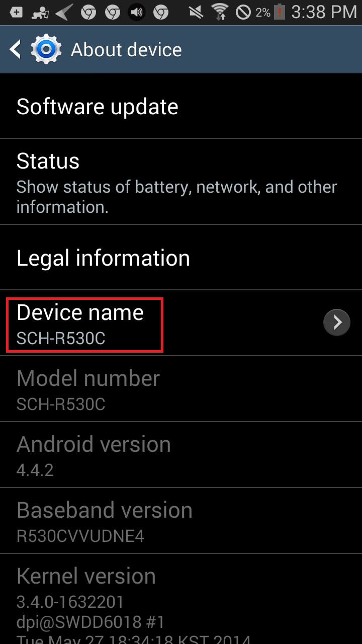Tap the back arrow in the header

pyautogui.click(x=16, y=50)
